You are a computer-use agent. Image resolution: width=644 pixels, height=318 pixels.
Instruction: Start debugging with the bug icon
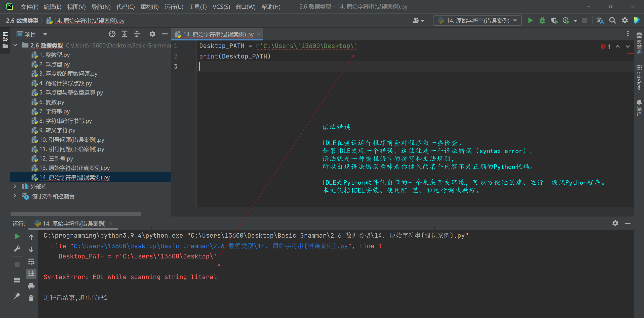pos(542,21)
